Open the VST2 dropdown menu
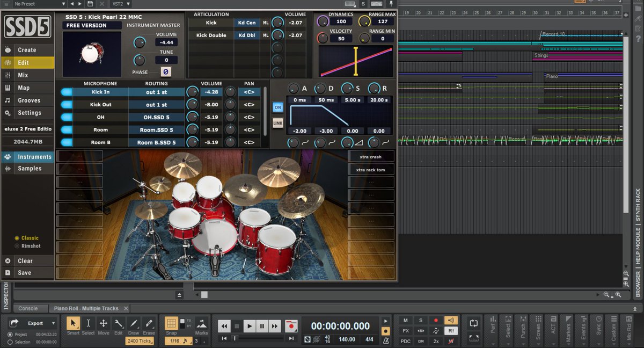Viewport: 644px width, 348px height. point(120,4)
